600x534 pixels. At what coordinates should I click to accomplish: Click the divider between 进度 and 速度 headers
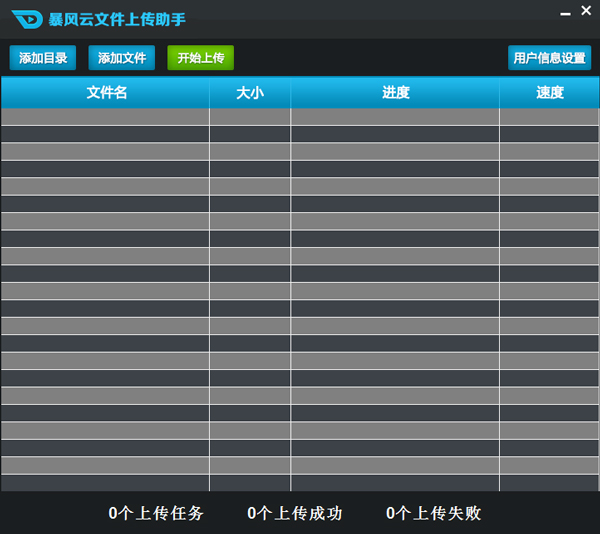tap(499, 93)
